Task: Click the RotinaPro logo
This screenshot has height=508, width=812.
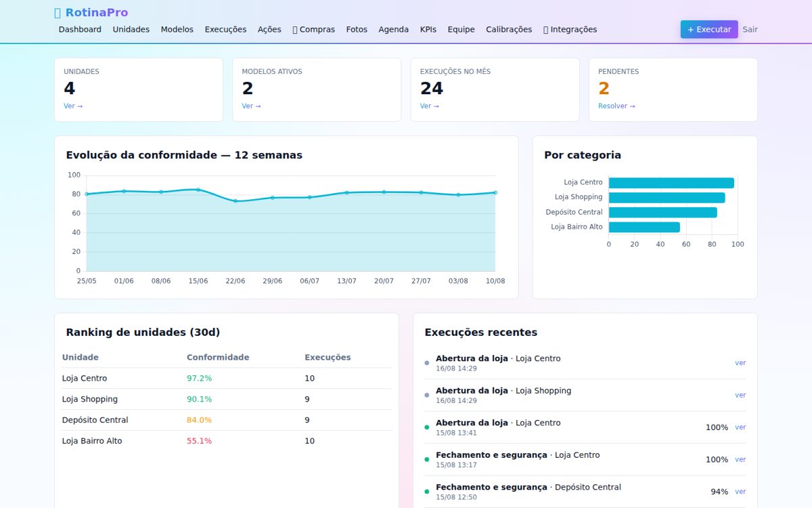Action: coord(91,12)
